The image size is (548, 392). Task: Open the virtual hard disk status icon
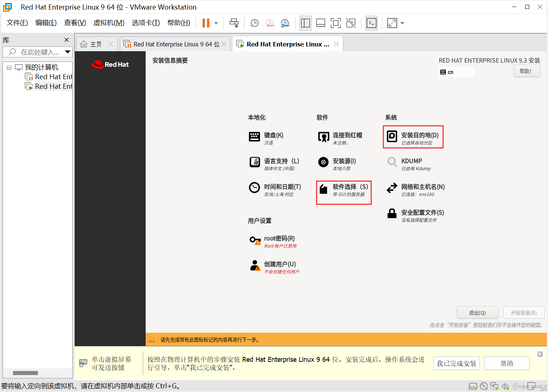point(473,386)
